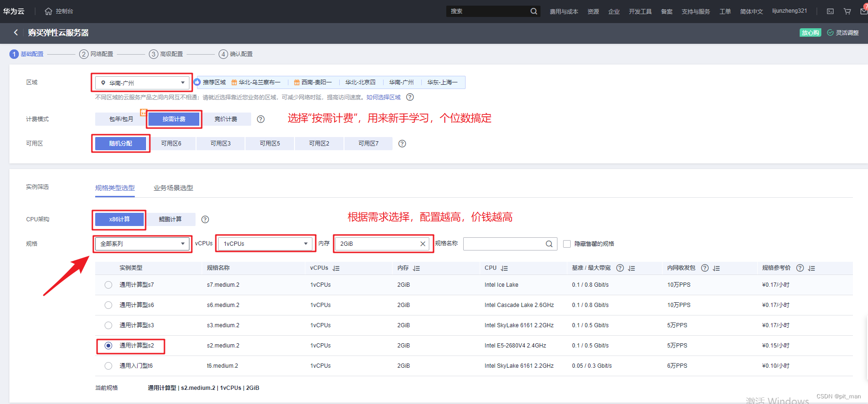Switch to the 规格类型选型 tab
The image size is (868, 404).
[115, 188]
